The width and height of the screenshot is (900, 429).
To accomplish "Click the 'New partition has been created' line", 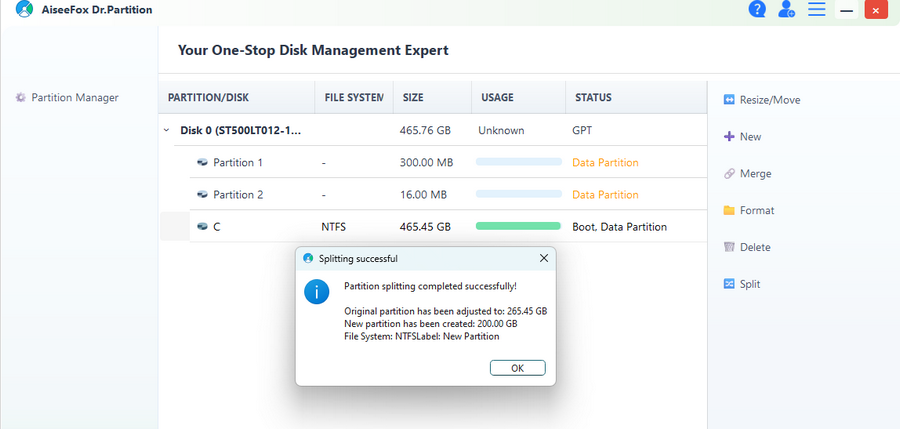I will point(430,324).
